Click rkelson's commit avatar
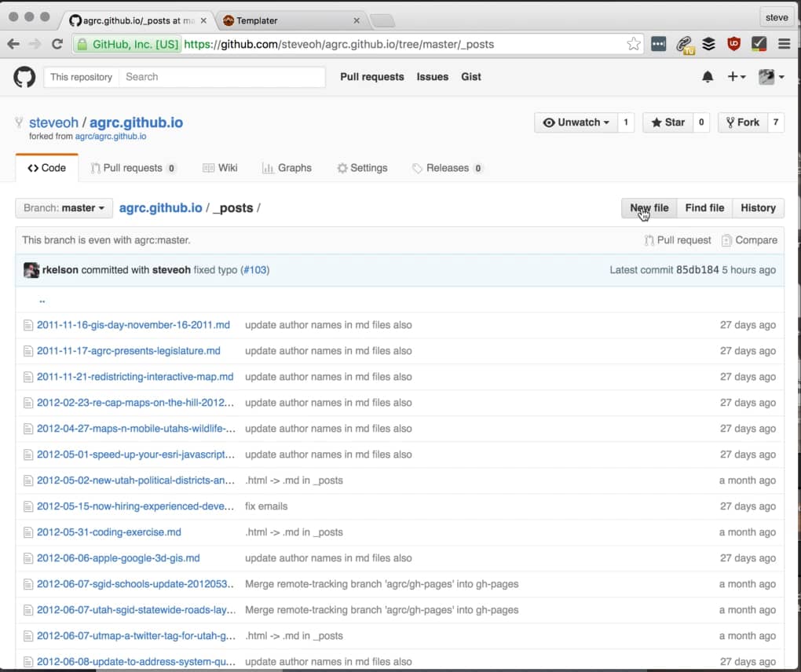 pos(31,270)
